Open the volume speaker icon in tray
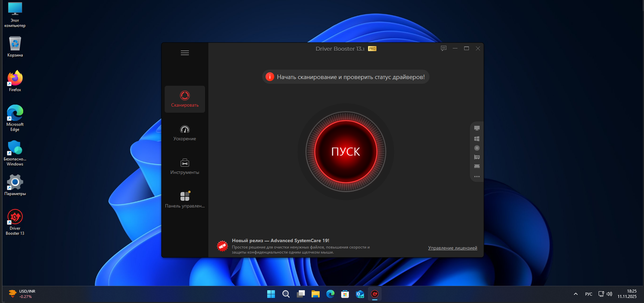This screenshot has width=644, height=303. pos(609,294)
